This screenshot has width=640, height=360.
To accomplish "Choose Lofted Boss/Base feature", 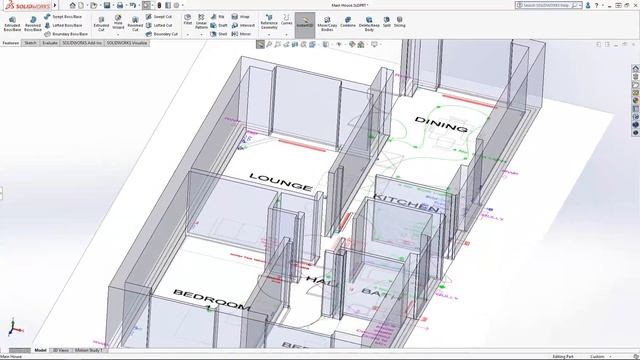I will point(63,25).
